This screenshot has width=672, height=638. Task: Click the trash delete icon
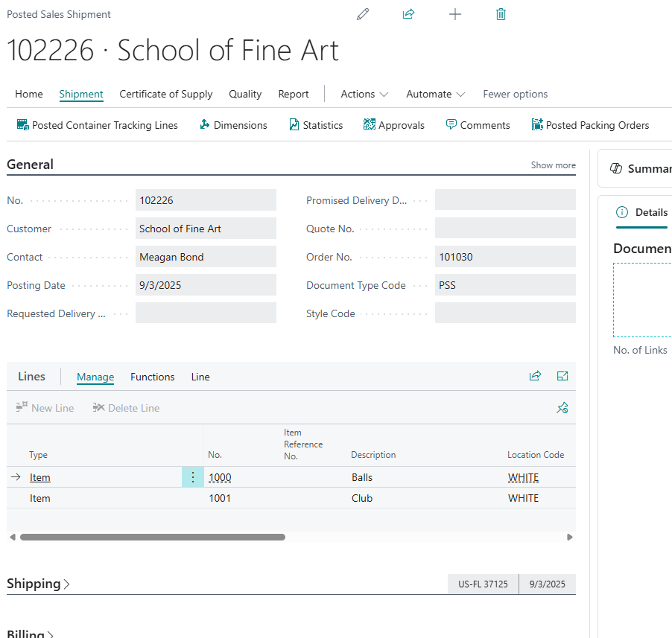pos(501,14)
